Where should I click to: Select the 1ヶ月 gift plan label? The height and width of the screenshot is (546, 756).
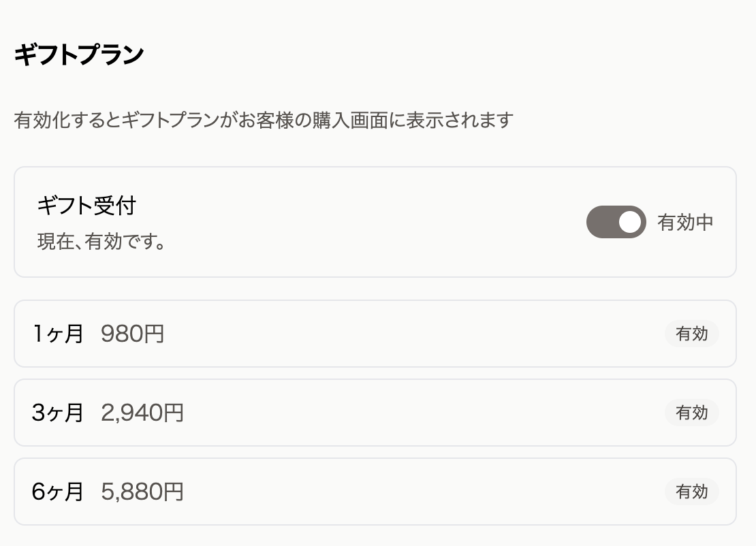58,334
